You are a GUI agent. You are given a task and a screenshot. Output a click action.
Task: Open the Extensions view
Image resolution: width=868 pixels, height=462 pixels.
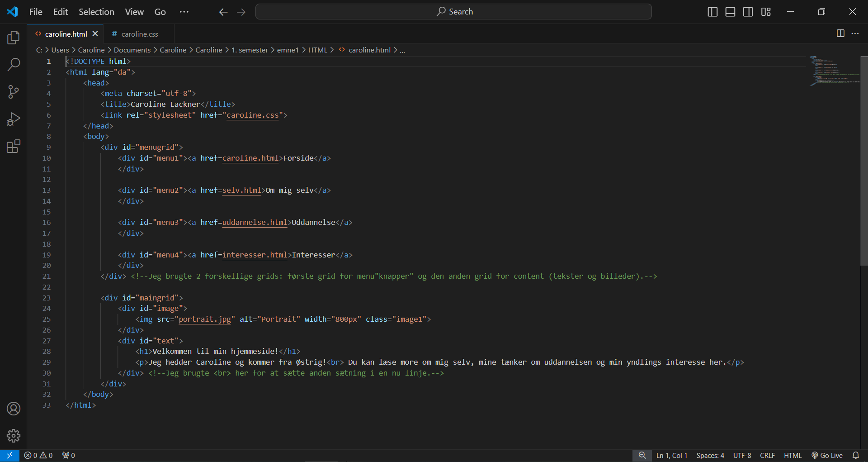(14, 146)
